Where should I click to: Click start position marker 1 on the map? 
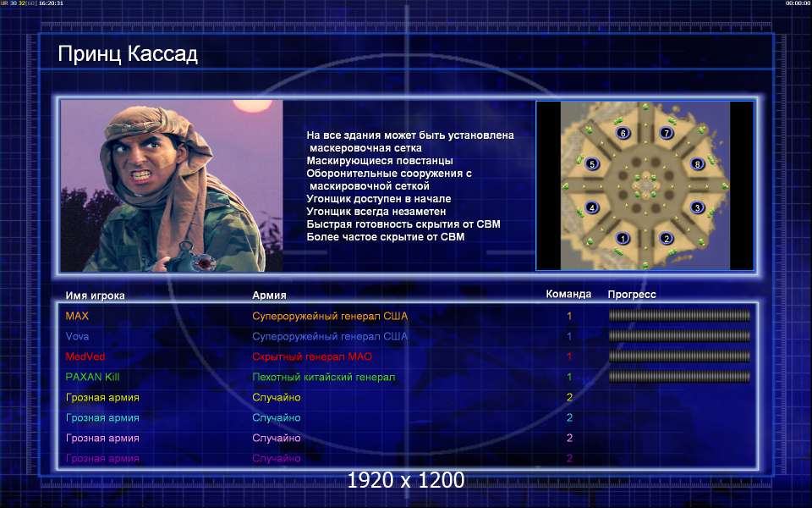[x=623, y=239]
